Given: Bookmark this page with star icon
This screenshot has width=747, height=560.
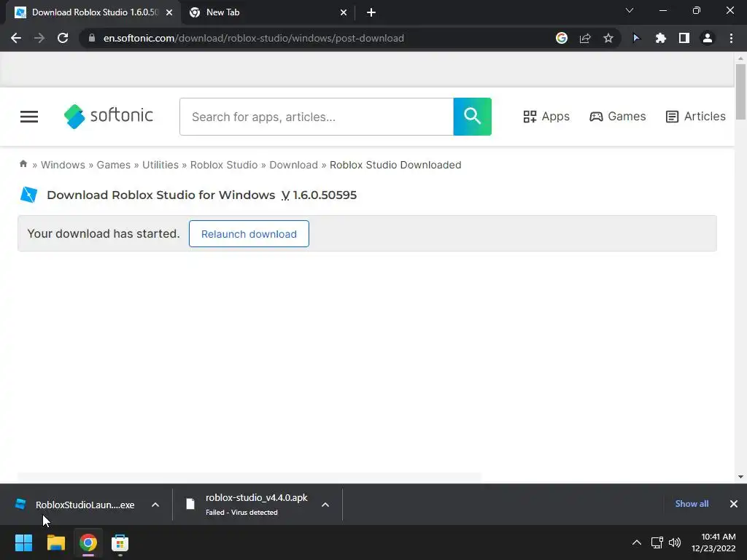Looking at the screenshot, I should click(x=608, y=38).
